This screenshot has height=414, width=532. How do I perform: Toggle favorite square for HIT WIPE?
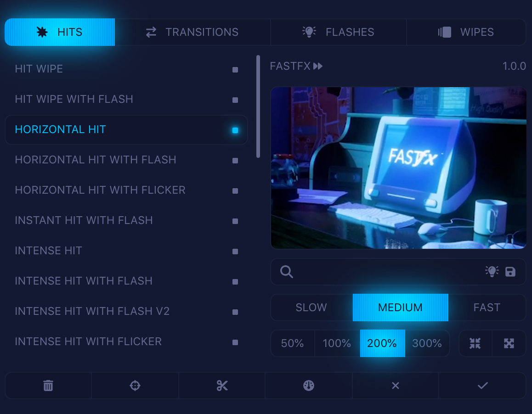[x=235, y=70]
